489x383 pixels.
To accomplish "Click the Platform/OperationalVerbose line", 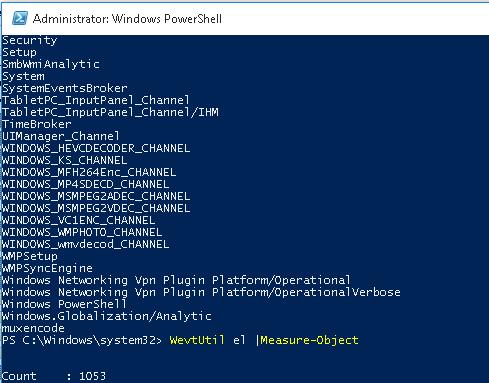I will pos(201,292).
